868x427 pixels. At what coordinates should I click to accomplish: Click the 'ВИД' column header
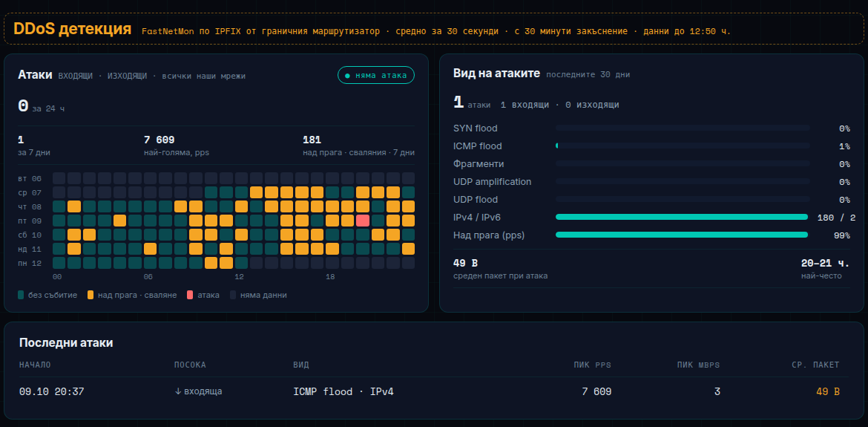coord(300,365)
